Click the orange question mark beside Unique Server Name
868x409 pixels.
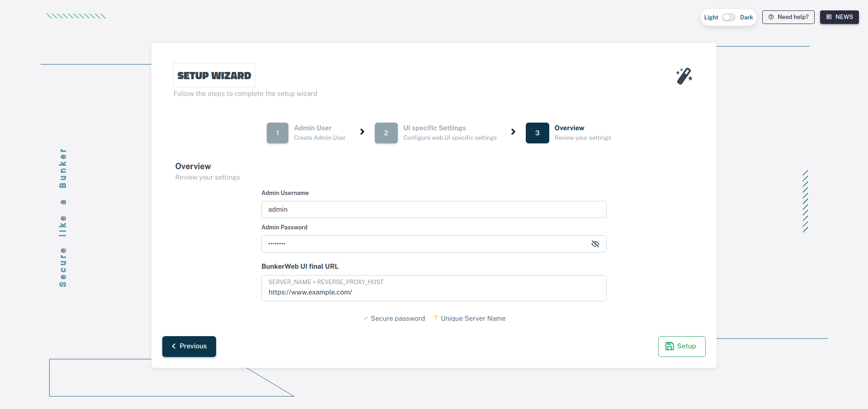435,319
